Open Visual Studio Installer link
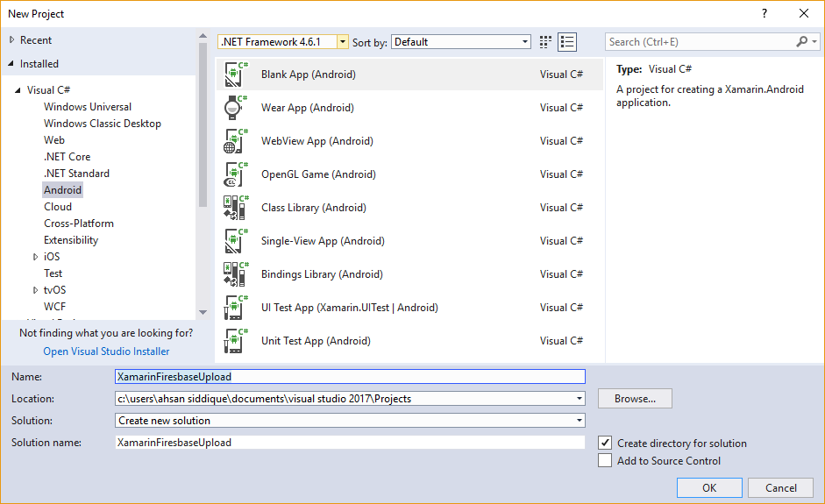Screen dimensions: 825x504 click(106, 351)
